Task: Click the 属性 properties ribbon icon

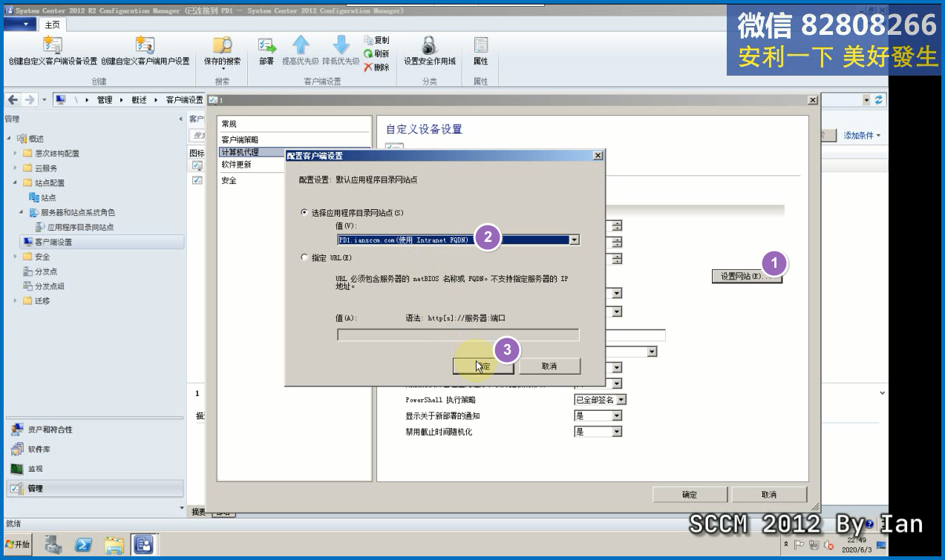Action: pyautogui.click(x=480, y=45)
